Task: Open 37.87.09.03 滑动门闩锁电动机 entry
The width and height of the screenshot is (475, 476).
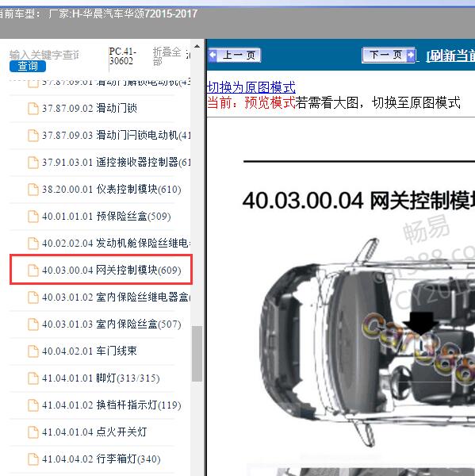Action: [117, 135]
